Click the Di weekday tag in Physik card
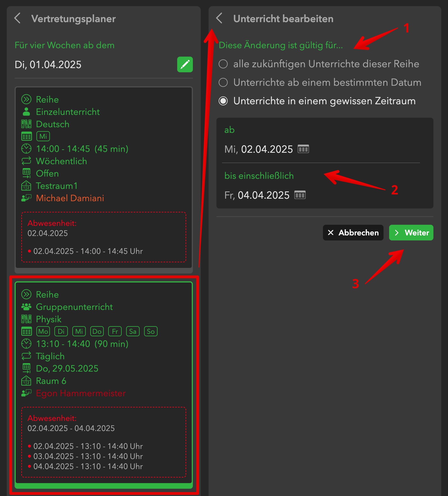448x496 pixels. (x=61, y=332)
